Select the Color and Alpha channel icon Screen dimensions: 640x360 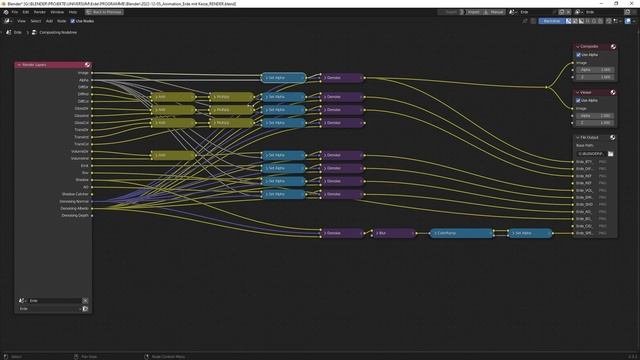[568, 21]
